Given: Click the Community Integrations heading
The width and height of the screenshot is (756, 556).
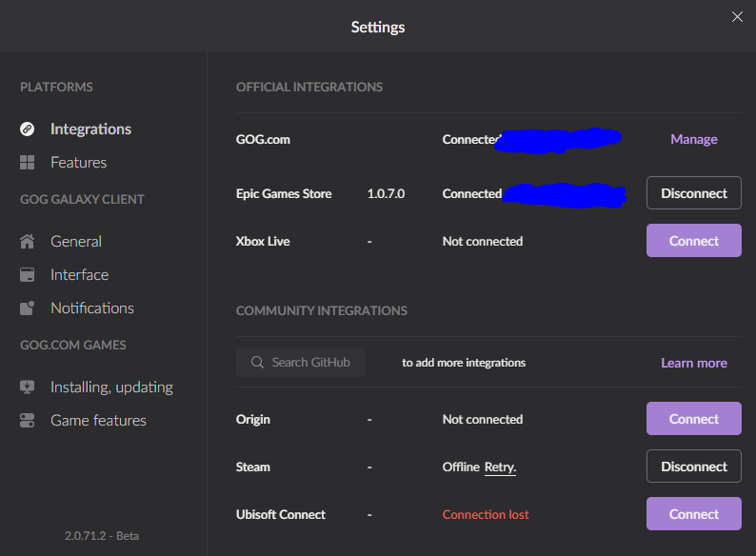Looking at the screenshot, I should [322, 310].
